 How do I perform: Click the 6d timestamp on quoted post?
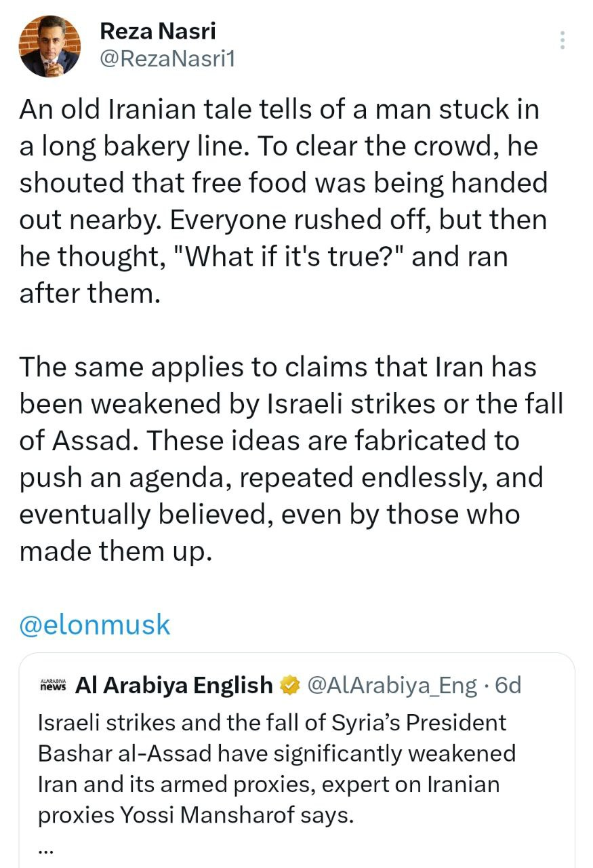[508, 686]
